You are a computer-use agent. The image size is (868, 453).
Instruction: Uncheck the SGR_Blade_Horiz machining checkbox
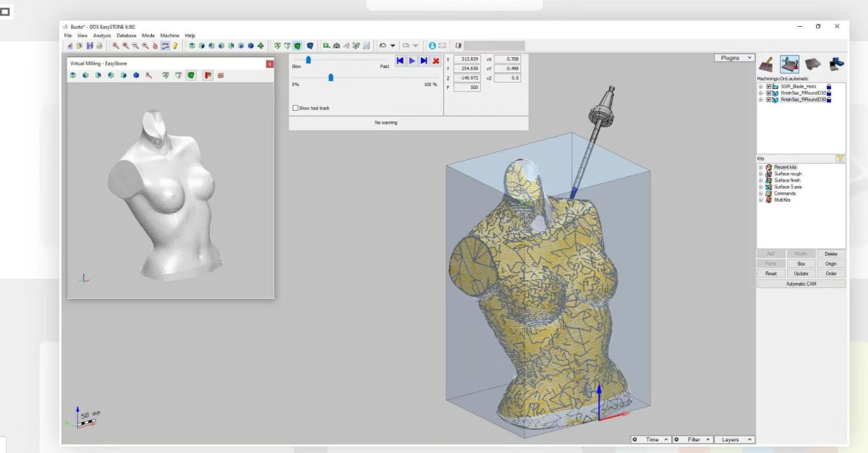pos(770,87)
